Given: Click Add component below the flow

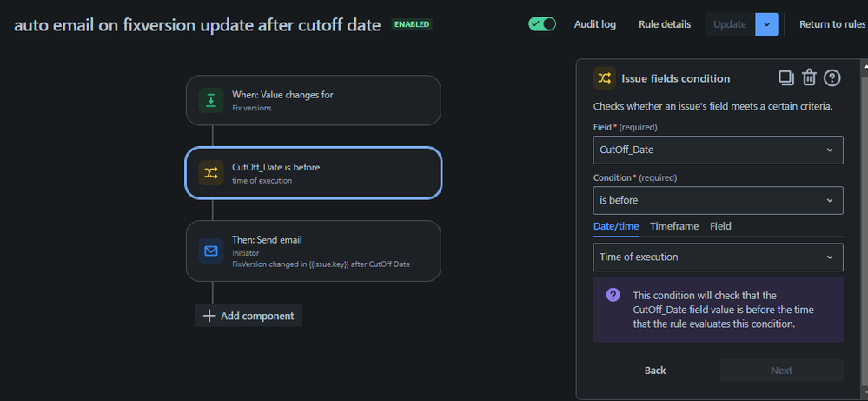Looking at the screenshot, I should [248, 316].
